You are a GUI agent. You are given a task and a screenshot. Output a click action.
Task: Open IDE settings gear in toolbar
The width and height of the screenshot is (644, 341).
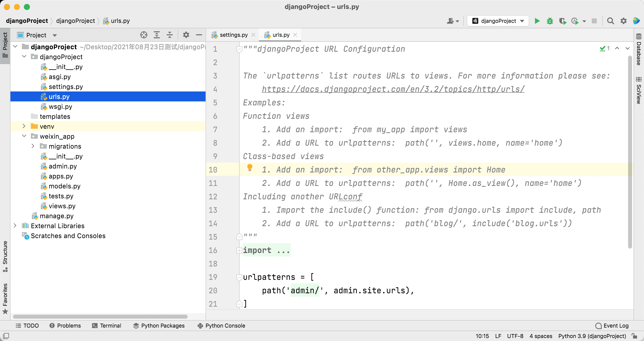[624, 21]
